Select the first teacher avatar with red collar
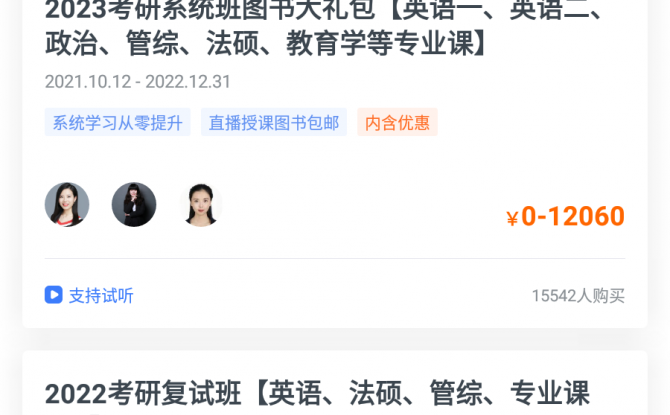The image size is (670, 415). [x=67, y=204]
